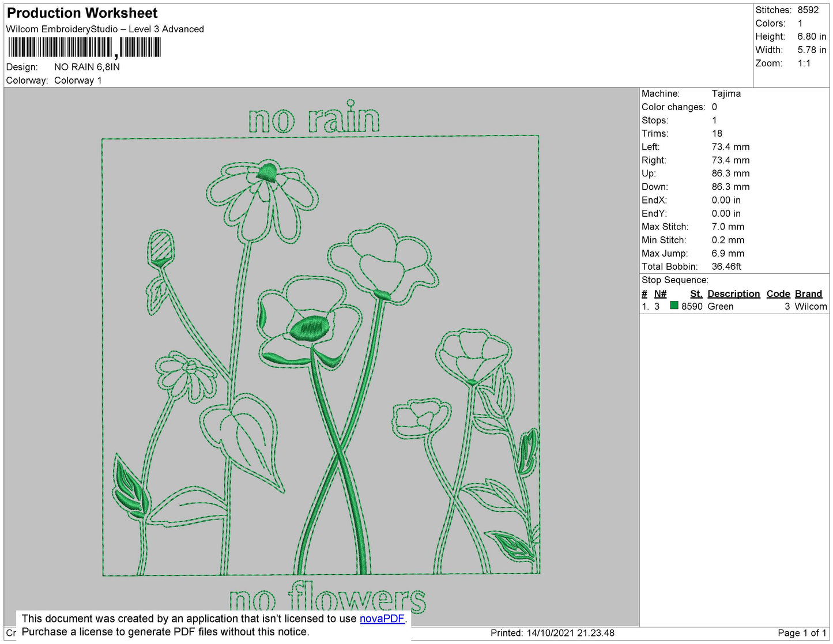Select the 'Stop Sequence:' label
833x644 pixels.
(x=675, y=280)
